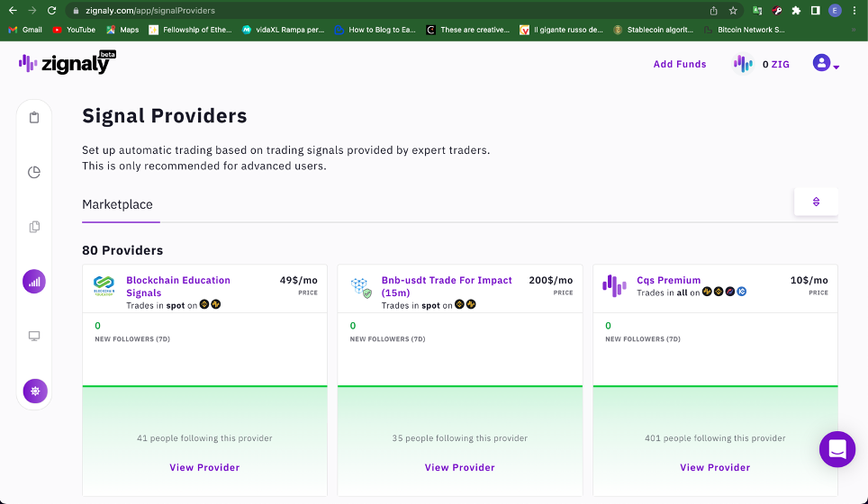Open the clipboard icon in sidebar
868x504 pixels.
tap(34, 117)
